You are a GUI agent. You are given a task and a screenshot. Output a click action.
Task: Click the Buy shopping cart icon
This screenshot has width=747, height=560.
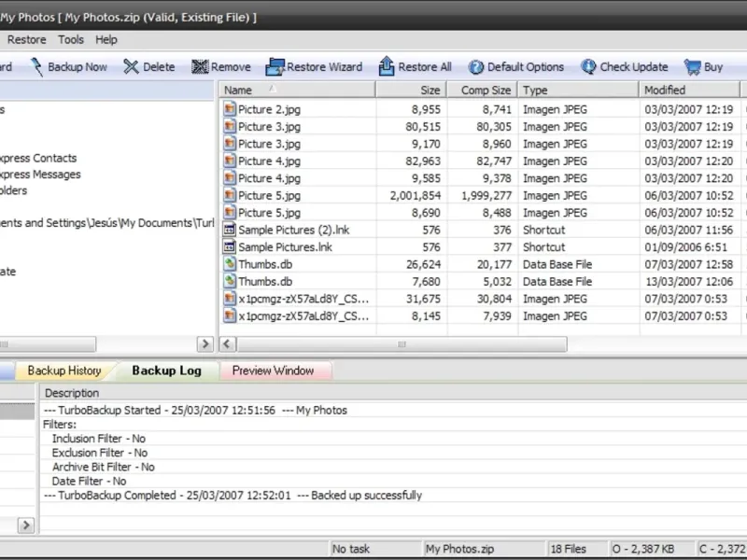point(692,67)
